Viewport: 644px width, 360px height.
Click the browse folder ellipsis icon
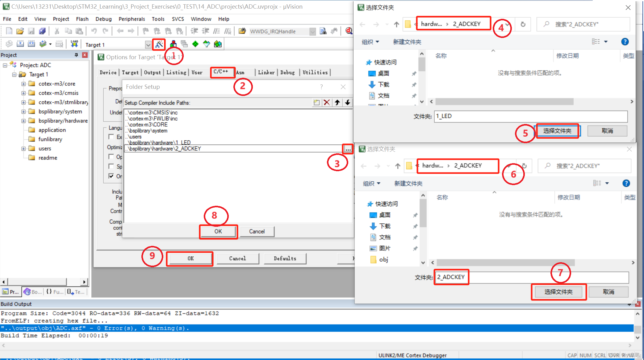point(348,148)
